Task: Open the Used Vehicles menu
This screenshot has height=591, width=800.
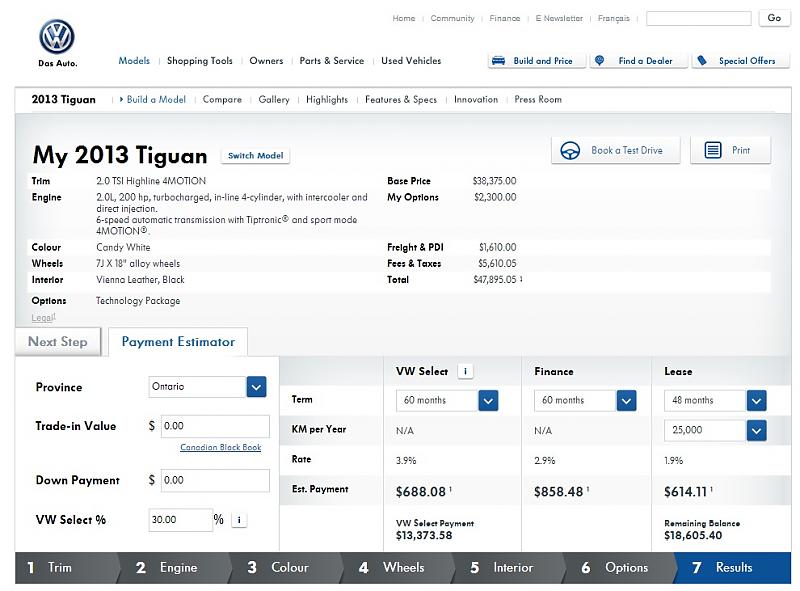Action: tap(411, 61)
